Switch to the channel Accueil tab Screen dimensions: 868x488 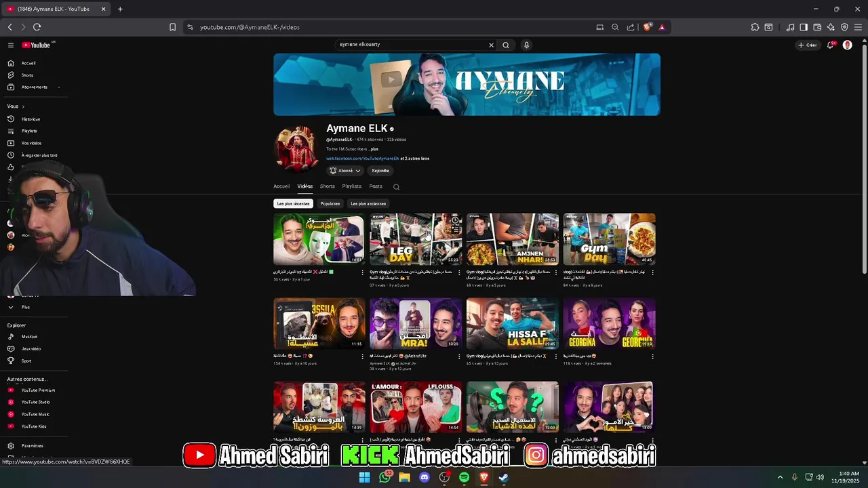281,186
